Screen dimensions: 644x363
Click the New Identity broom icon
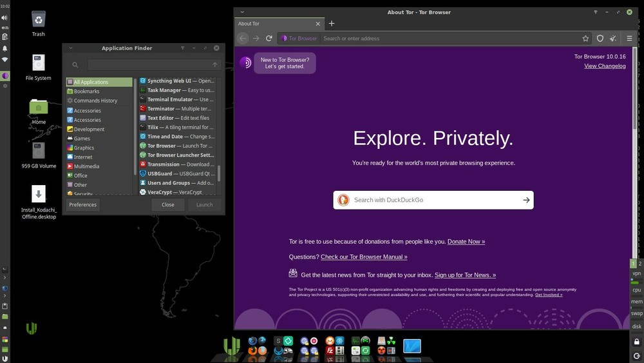coord(613,38)
